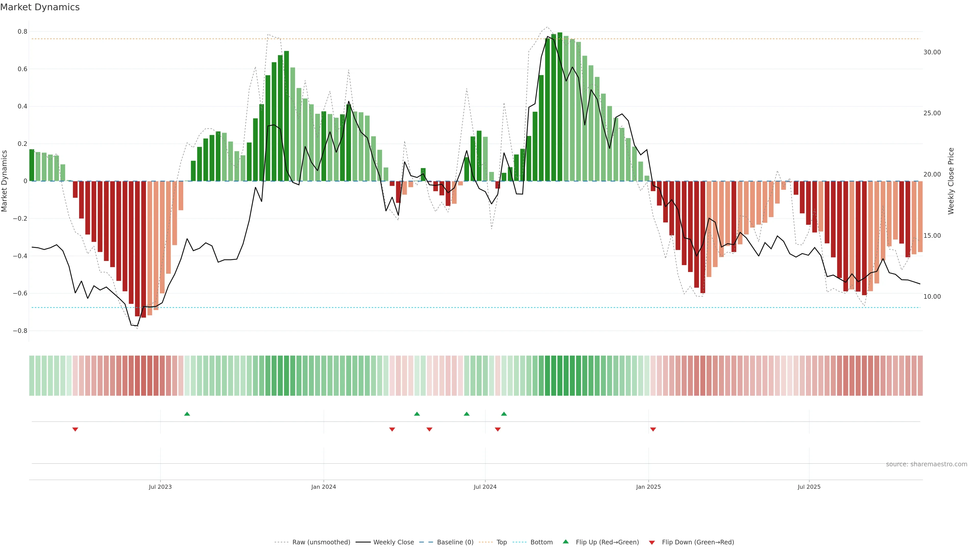Click the Flip Down red triangle legend icon
This screenshot has height=551, width=980.
pyautogui.click(x=652, y=543)
